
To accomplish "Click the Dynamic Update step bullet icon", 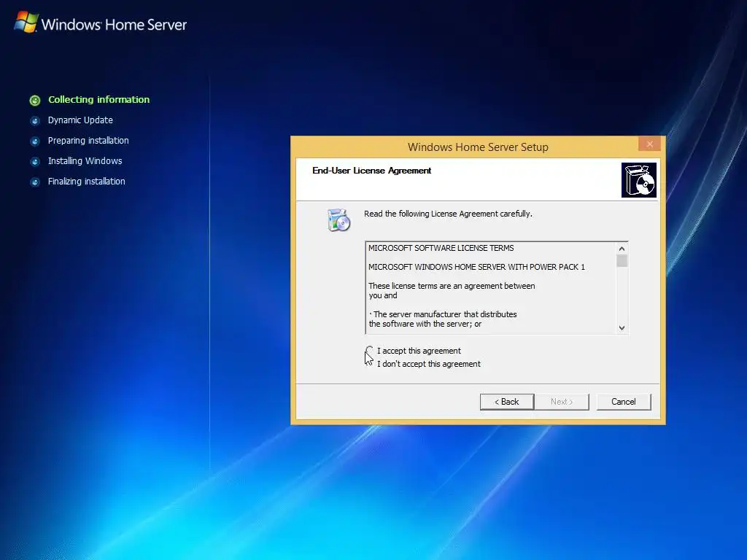I will pos(35,120).
